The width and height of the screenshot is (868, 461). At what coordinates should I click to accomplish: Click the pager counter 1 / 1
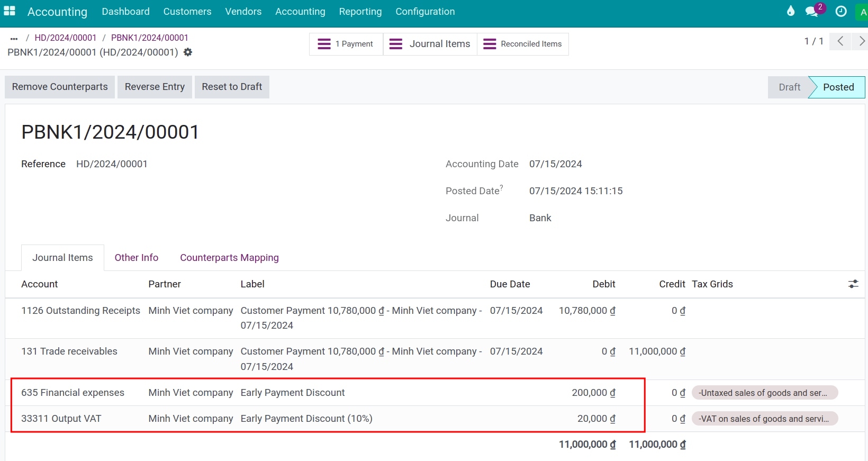pos(813,41)
